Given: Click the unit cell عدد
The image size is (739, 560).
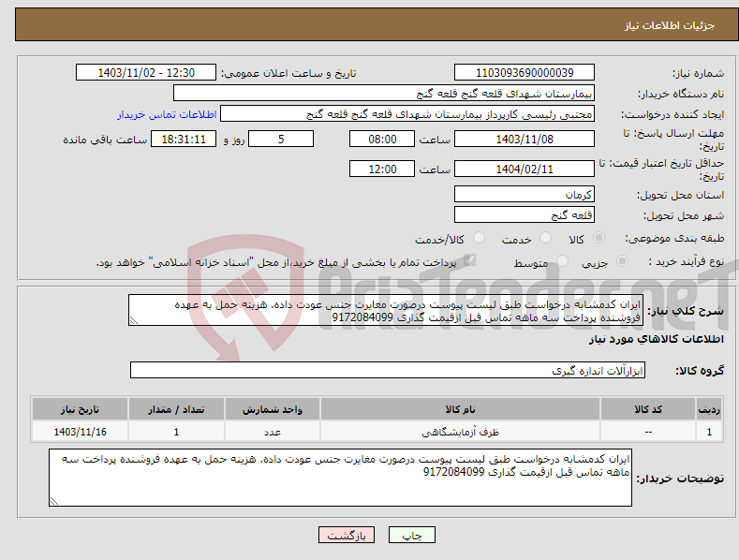Looking at the screenshot, I should coord(273,432).
